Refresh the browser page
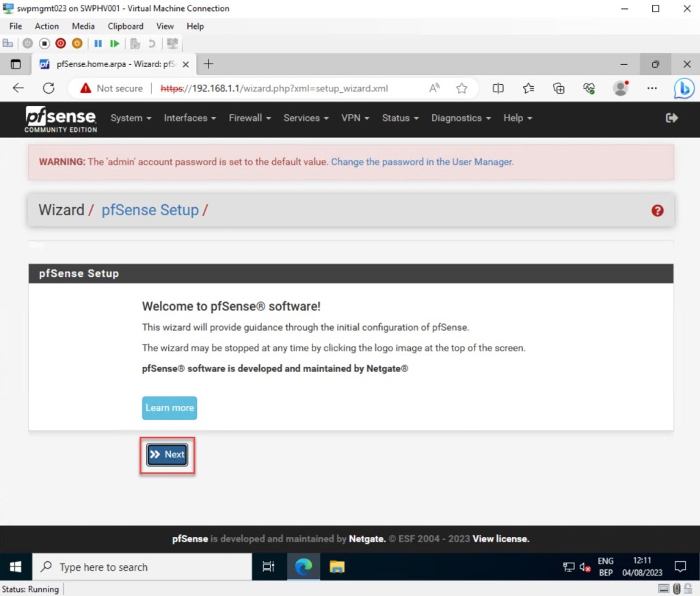This screenshot has height=596, width=700. [49, 88]
